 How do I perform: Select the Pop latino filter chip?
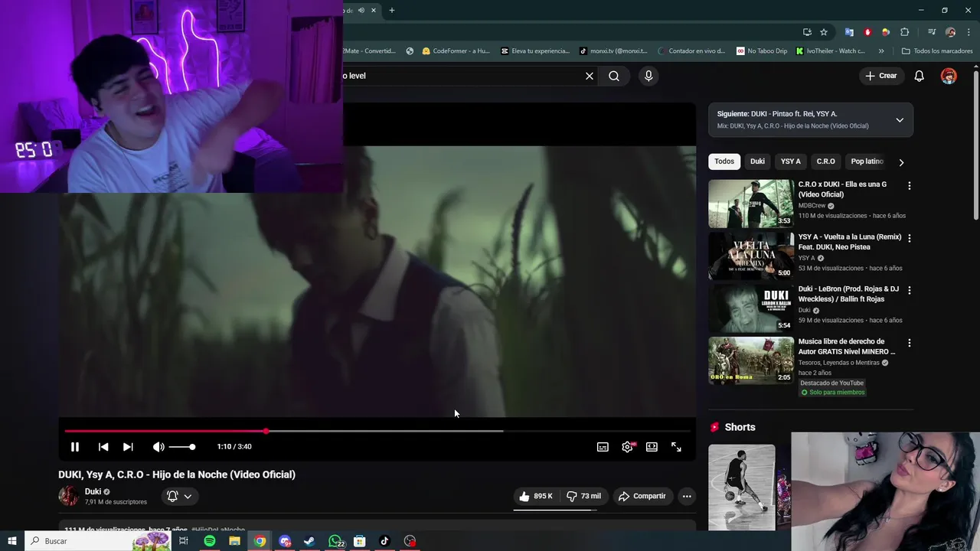tap(867, 161)
